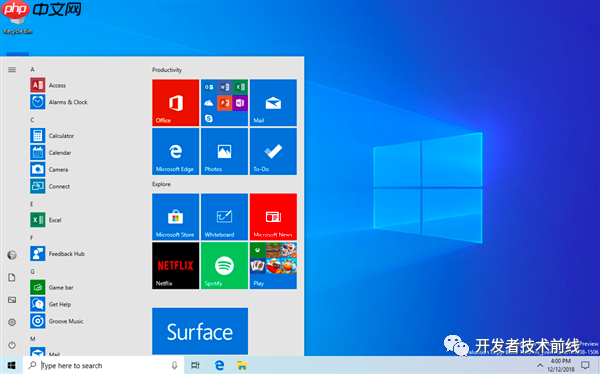Open Pictures from the Start sidebar
The image size is (600, 374).
(x=12, y=300)
